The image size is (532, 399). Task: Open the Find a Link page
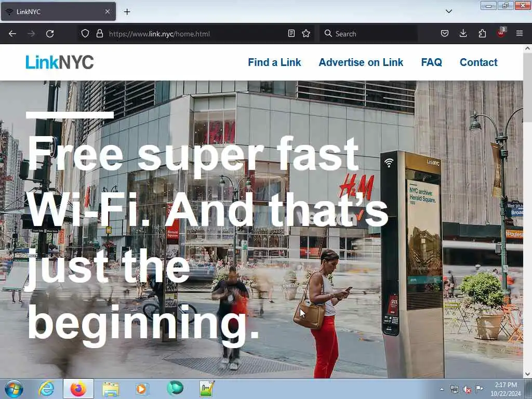click(x=274, y=62)
